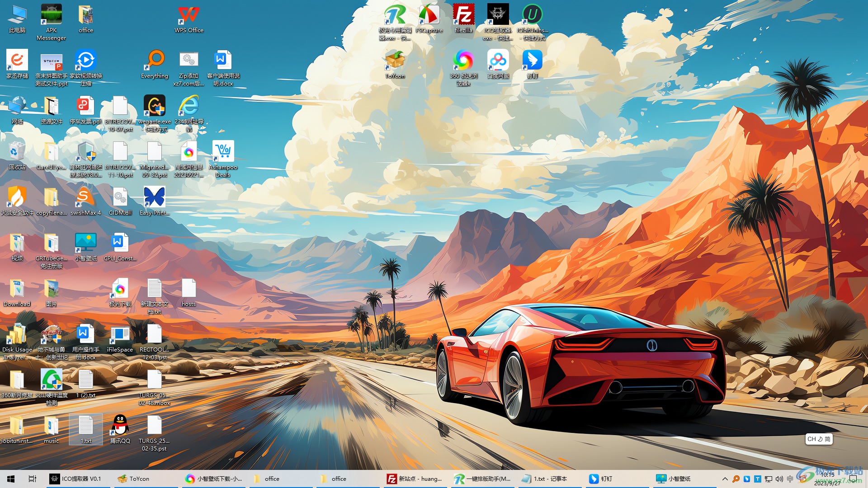This screenshot has height=488, width=868.
Task: Switch to 钉钉 taskbar item
Action: click(x=618, y=479)
